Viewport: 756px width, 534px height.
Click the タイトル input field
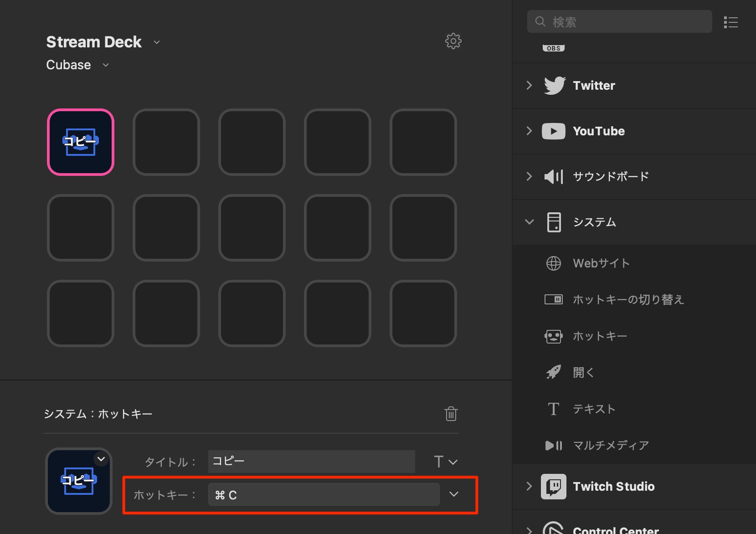click(312, 462)
